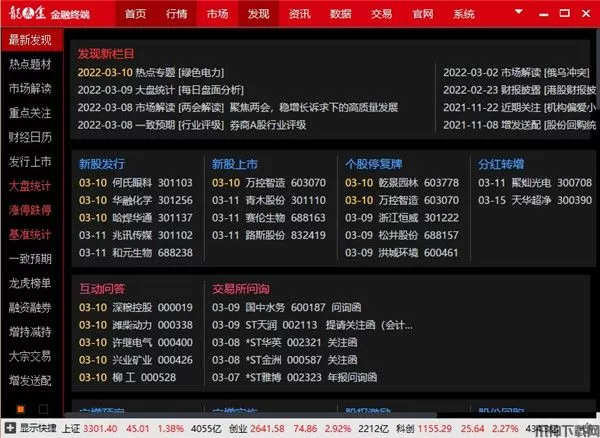Image resolution: width=600 pixels, height=438 pixels.
Task: Open the 发现 menu
Action: pos(258,14)
